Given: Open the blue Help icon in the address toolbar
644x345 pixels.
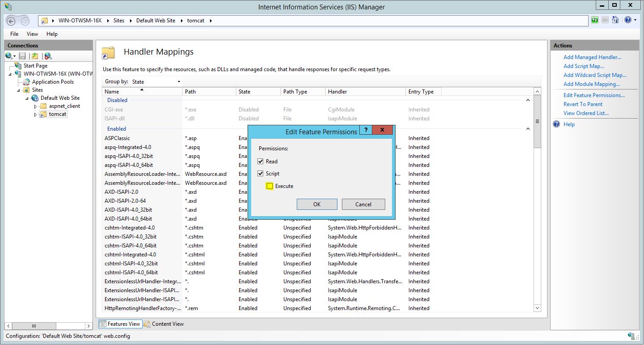Looking at the screenshot, I should (627, 20).
